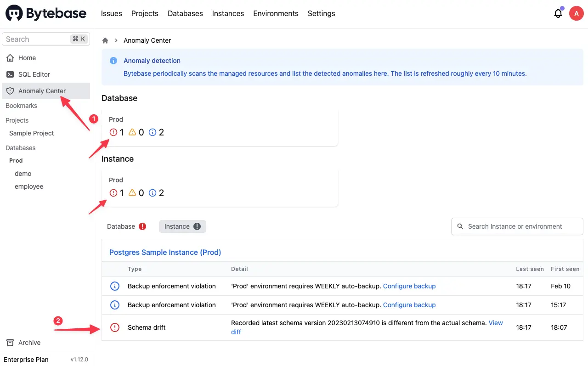Click Anomaly Center breadcrumb text

click(x=147, y=40)
